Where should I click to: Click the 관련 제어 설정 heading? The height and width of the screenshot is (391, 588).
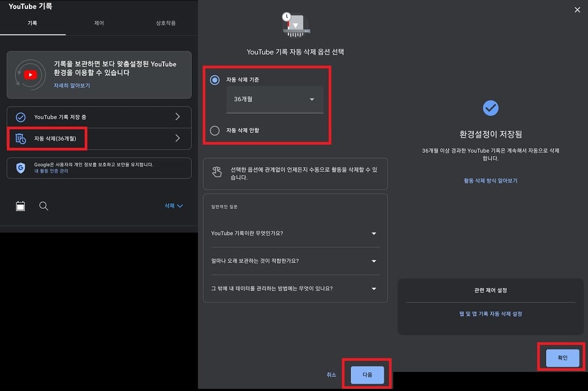pos(491,290)
